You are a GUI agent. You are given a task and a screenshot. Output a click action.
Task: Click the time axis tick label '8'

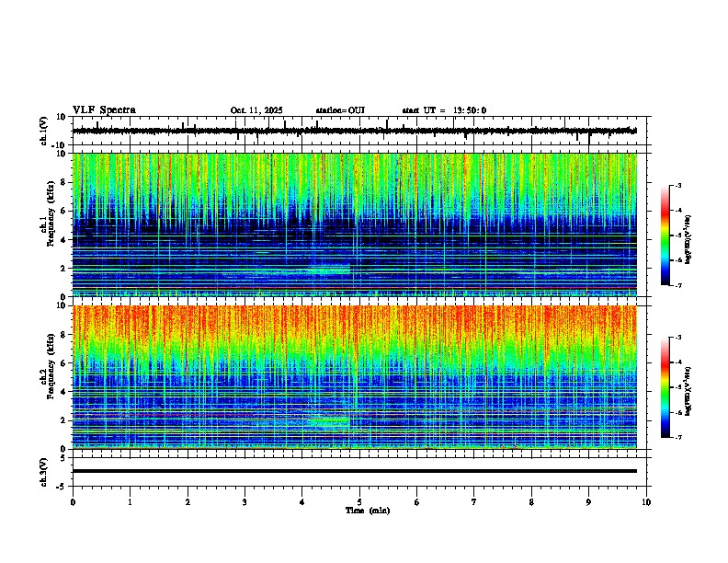pos(531,502)
